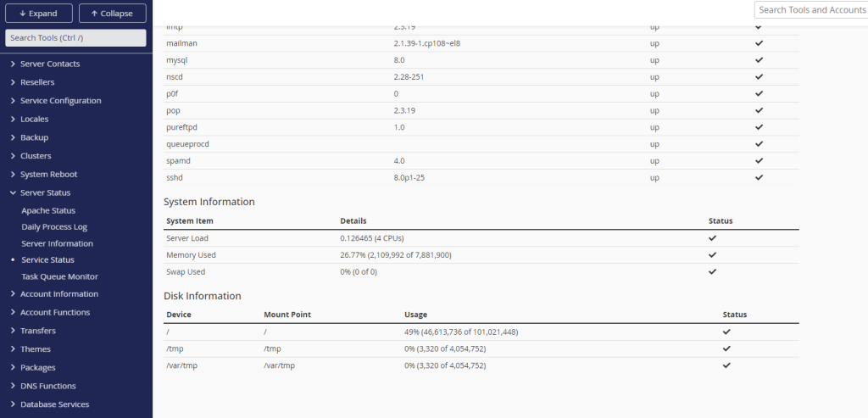This screenshot has width=868, height=418.
Task: Click the /var/tmp disk status checkmark
Action: coord(726,365)
